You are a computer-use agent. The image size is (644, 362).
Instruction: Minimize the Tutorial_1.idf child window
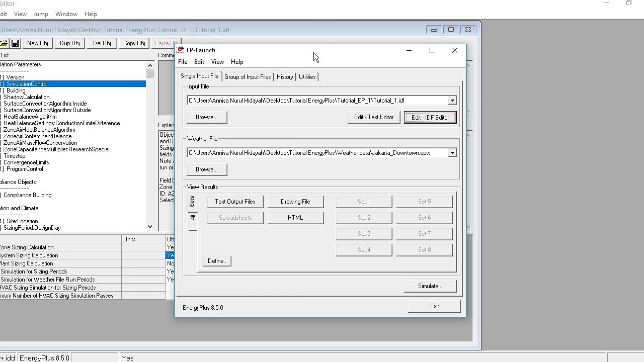point(434,30)
